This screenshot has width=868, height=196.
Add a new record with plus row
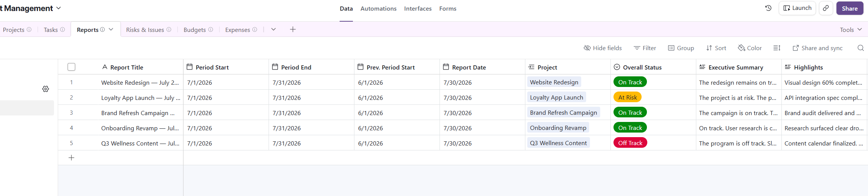(x=71, y=158)
